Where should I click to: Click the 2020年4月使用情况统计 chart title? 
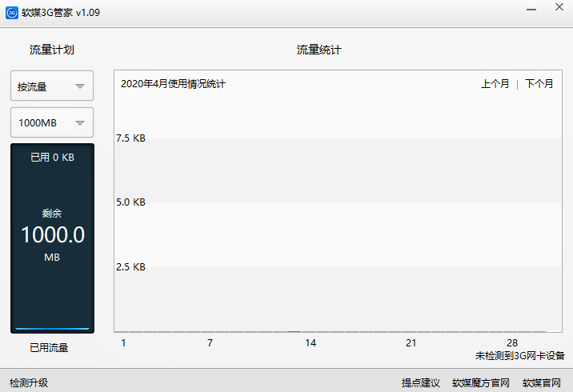173,84
